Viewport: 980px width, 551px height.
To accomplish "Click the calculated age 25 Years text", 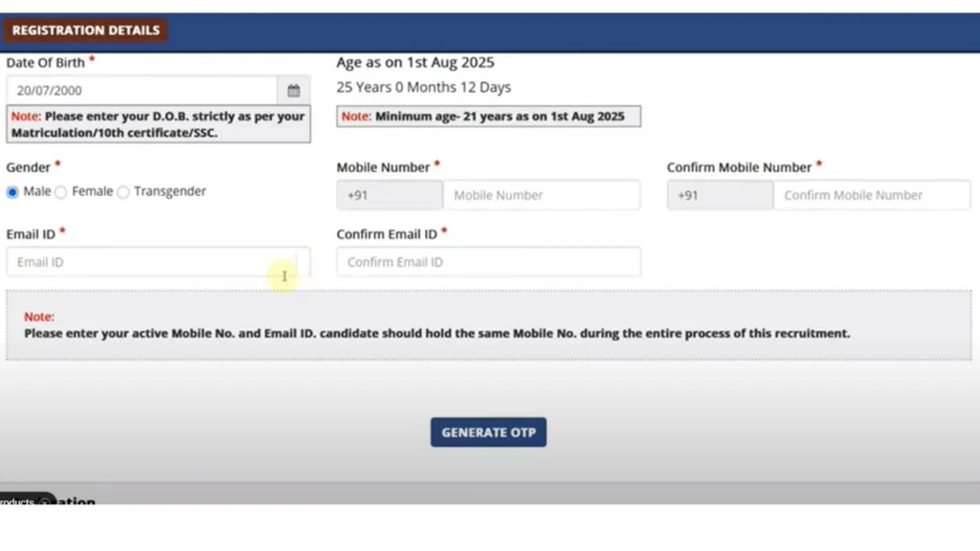I will [423, 87].
